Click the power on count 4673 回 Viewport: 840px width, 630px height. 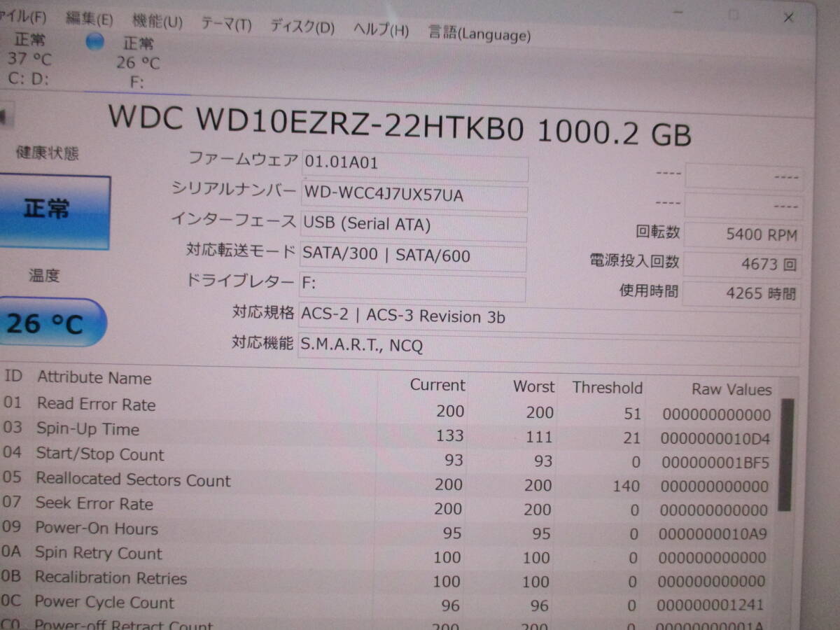click(x=743, y=265)
